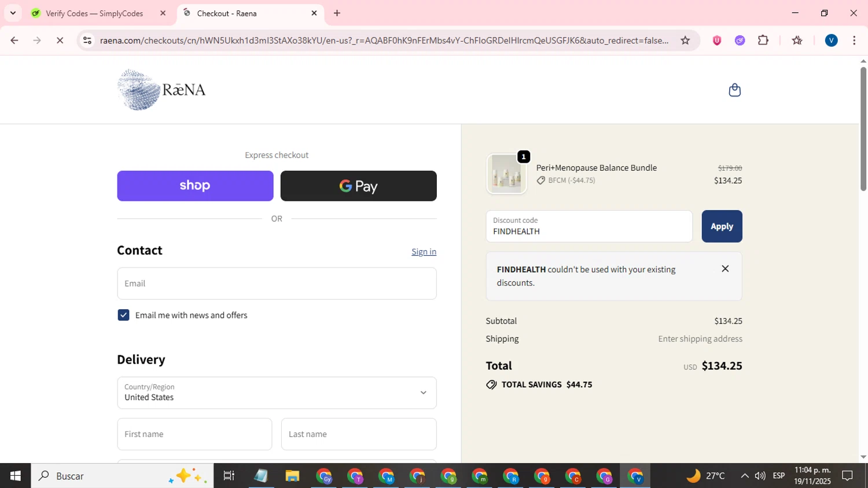This screenshot has width=868, height=488.
Task: Click the Peri+Menopause Balance Bundle thumbnail
Action: [x=506, y=174]
